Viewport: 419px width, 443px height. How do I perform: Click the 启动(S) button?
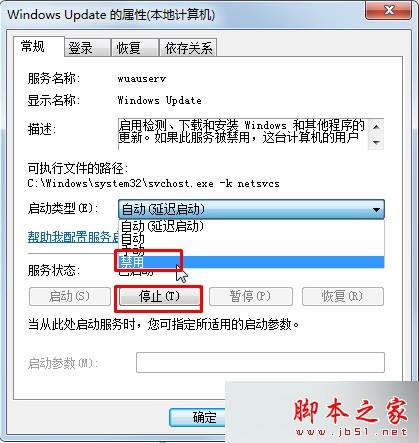click(70, 296)
